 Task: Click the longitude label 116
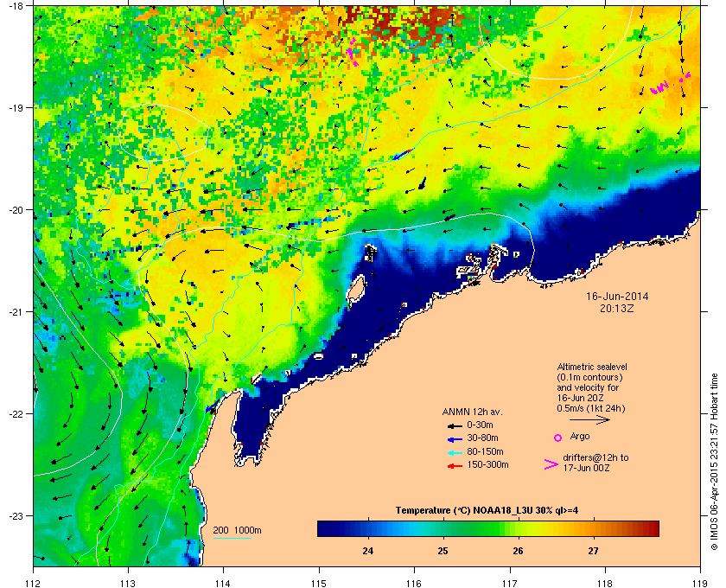(414, 583)
